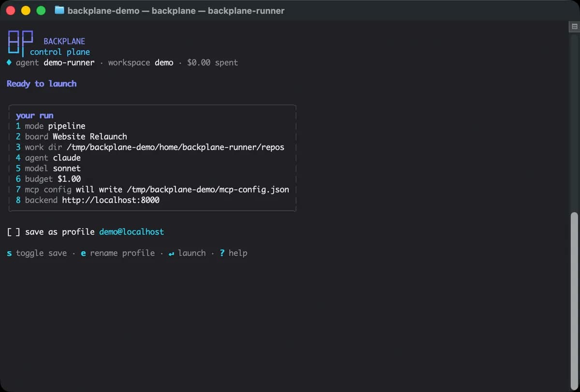This screenshot has height=392, width=580.
Task: Click the green maximize window button
Action: pyautogui.click(x=41, y=10)
